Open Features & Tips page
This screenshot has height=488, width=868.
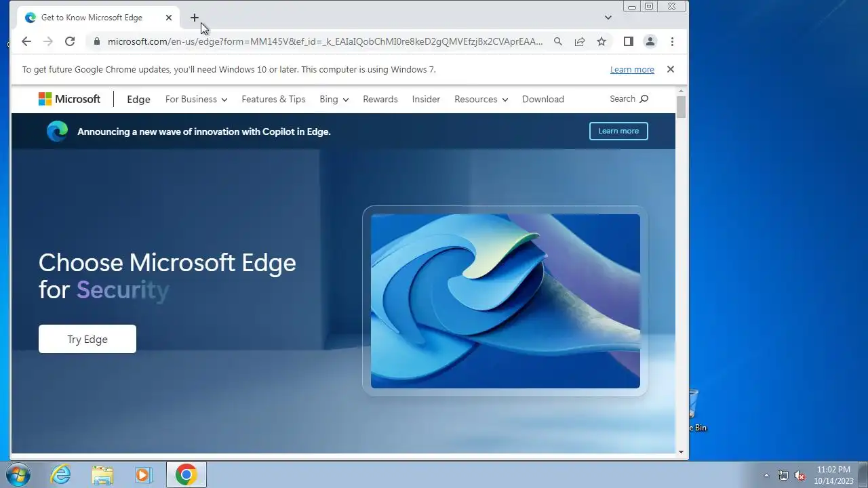[273, 99]
